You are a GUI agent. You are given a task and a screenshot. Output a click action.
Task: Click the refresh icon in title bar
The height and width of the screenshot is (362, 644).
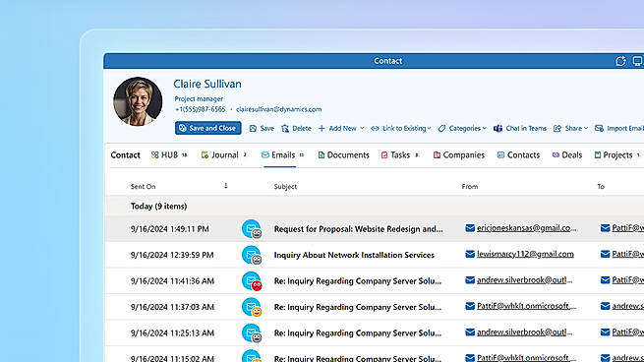click(x=620, y=61)
